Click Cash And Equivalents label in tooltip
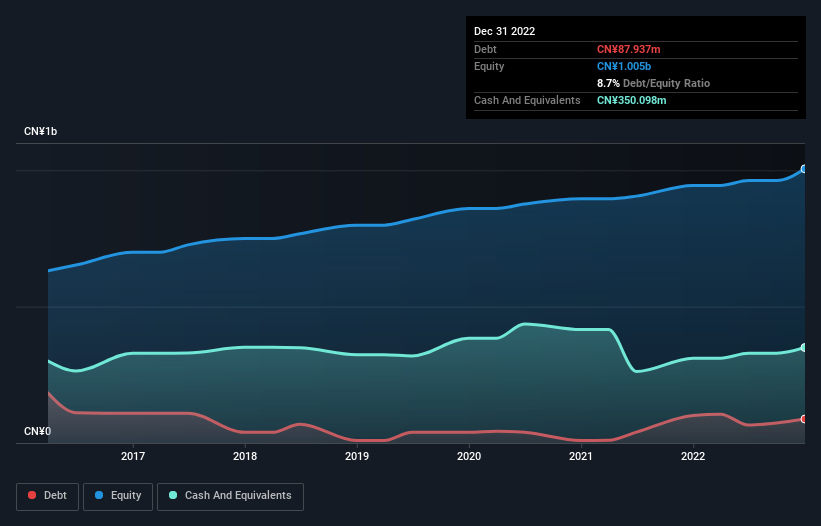This screenshot has height=526, width=821. pos(527,100)
